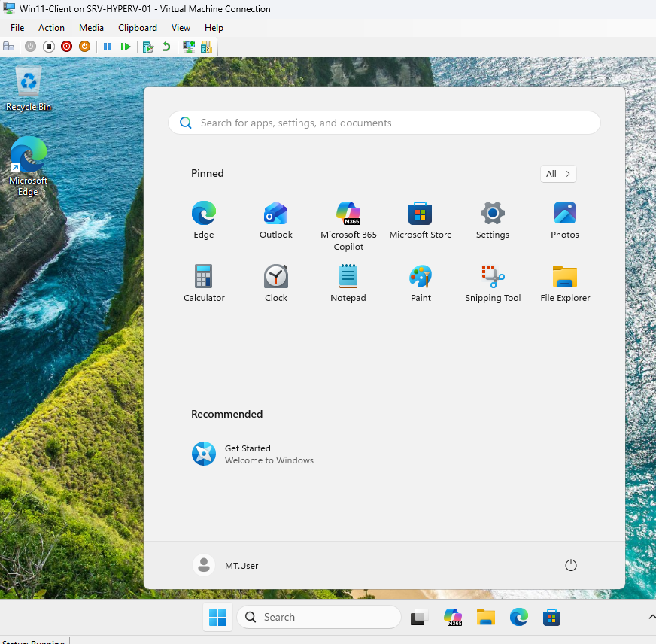Image resolution: width=656 pixels, height=644 pixels.
Task: Open Microsoft Store from the taskbar
Action: tap(552, 617)
